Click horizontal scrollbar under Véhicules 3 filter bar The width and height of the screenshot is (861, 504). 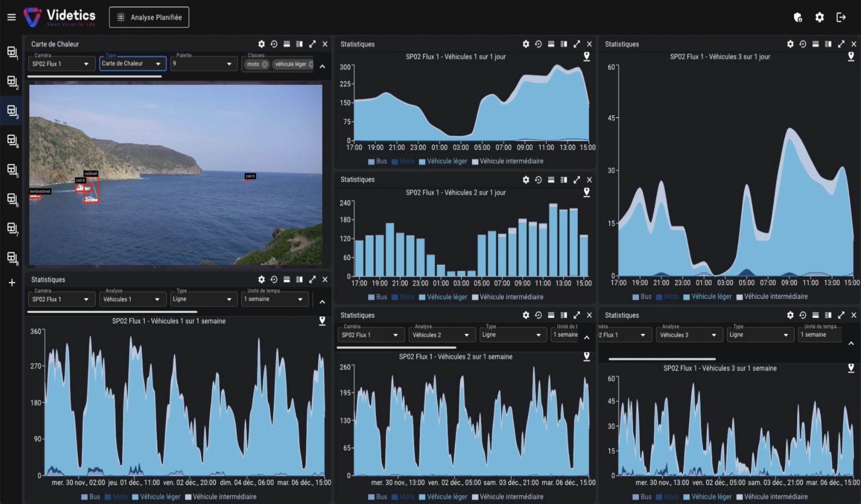pyautogui.click(x=662, y=359)
